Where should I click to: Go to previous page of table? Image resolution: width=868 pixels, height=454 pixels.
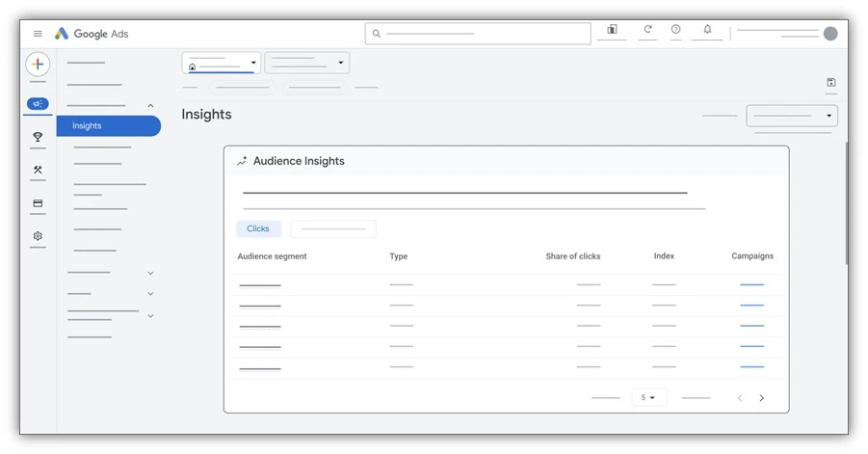(740, 398)
